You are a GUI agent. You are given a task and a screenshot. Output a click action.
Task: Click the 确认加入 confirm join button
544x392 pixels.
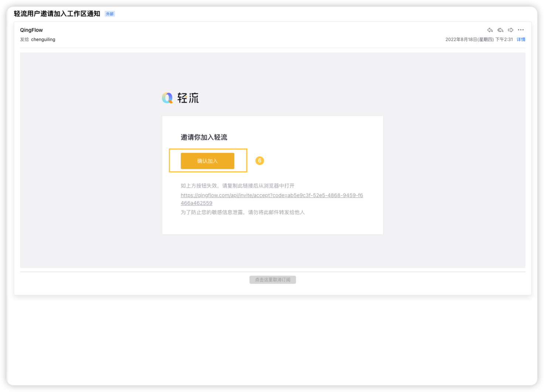(x=207, y=161)
